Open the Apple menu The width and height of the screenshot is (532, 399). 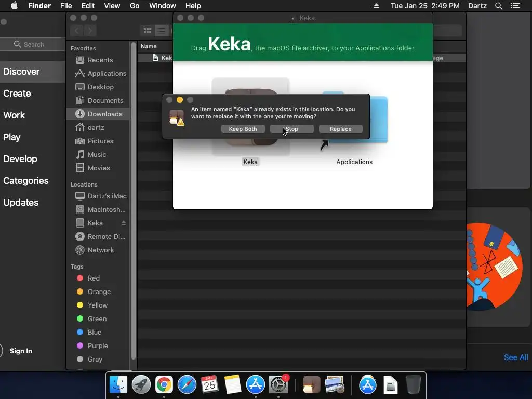[14, 6]
